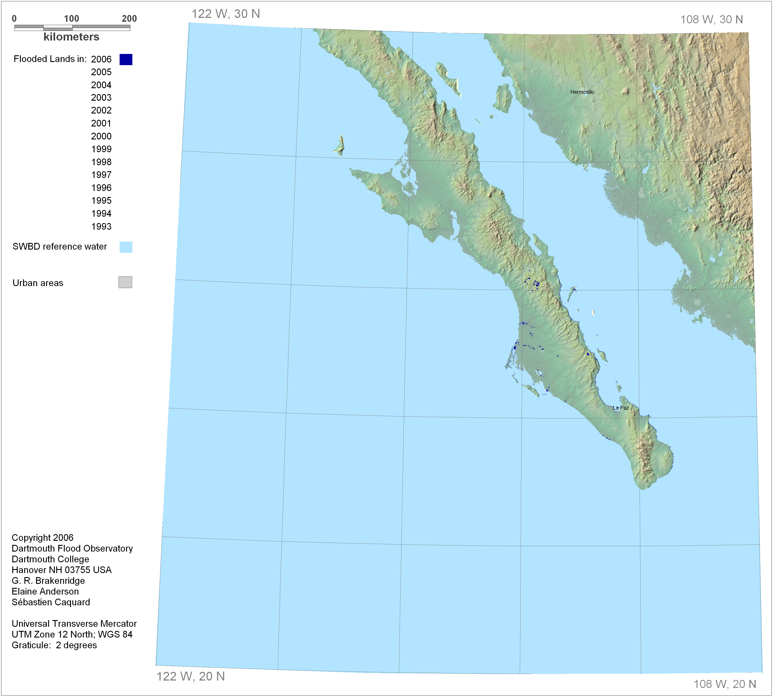774x700 pixels.
Task: Click the SWBD reference water label
Action: click(60, 246)
